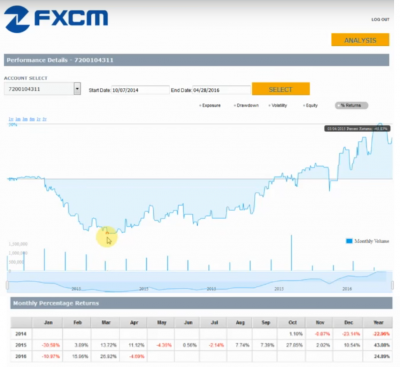
Task: Open the ANALYSIS page button
Action: coord(360,40)
